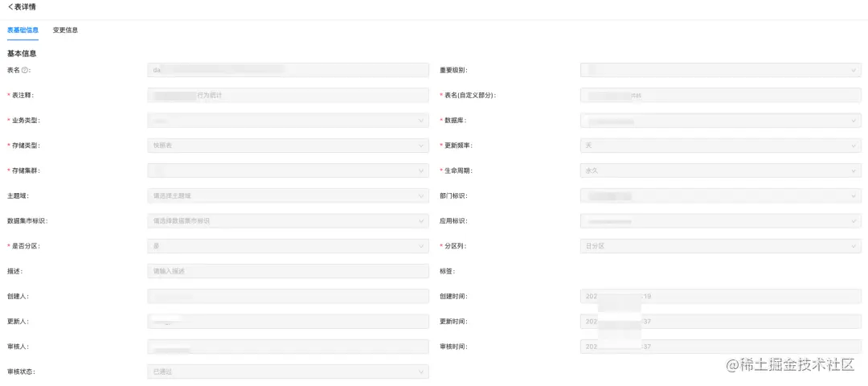Image resolution: width=868 pixels, height=386 pixels.
Task: Open the 数据库 dropdown
Action: click(x=721, y=120)
